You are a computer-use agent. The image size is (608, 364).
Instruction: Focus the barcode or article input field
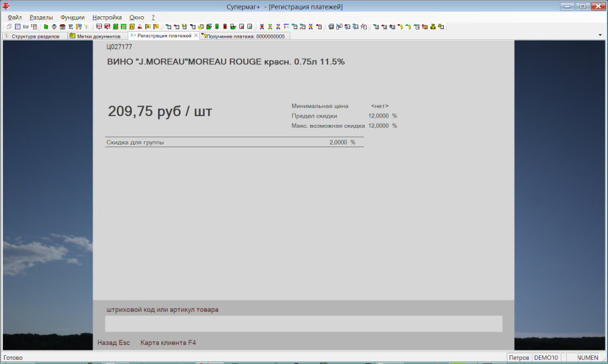tap(303, 323)
